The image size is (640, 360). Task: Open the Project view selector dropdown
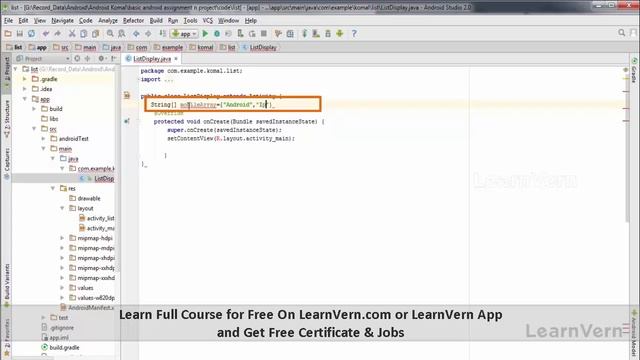point(43,59)
